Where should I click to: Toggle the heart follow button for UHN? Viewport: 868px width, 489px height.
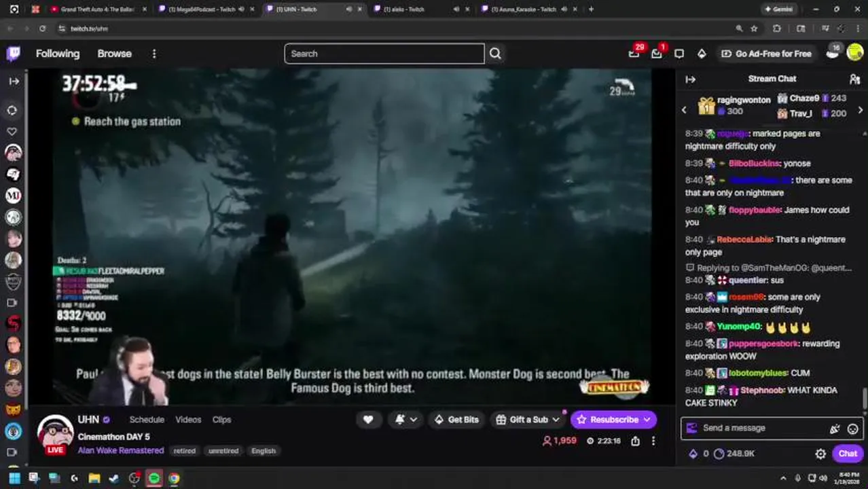368,420
